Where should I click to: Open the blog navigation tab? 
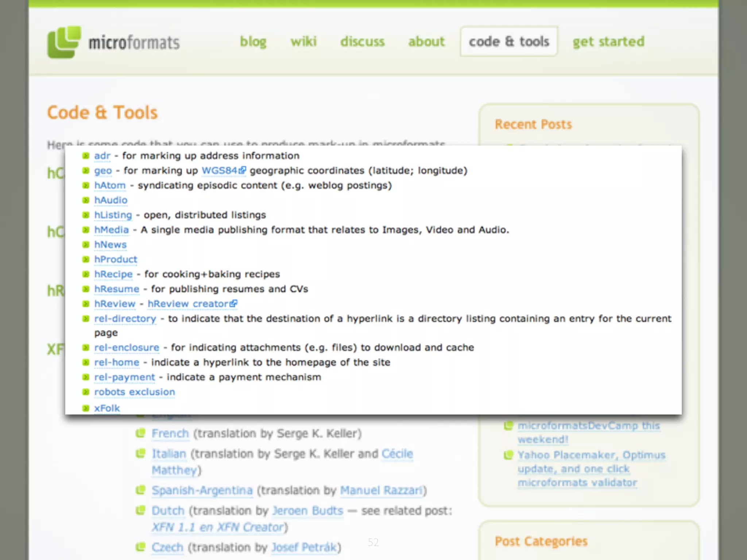[253, 42]
